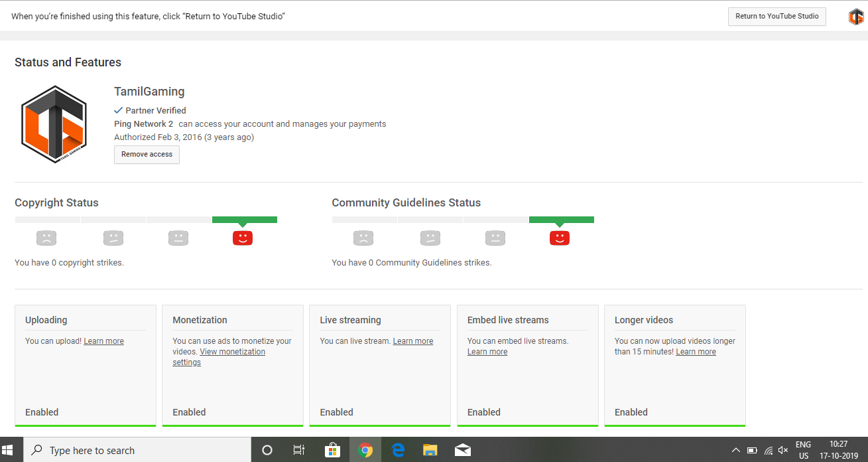Click the second gray face under Community Guidelines Status
This screenshot has height=462, width=868.
click(x=430, y=237)
